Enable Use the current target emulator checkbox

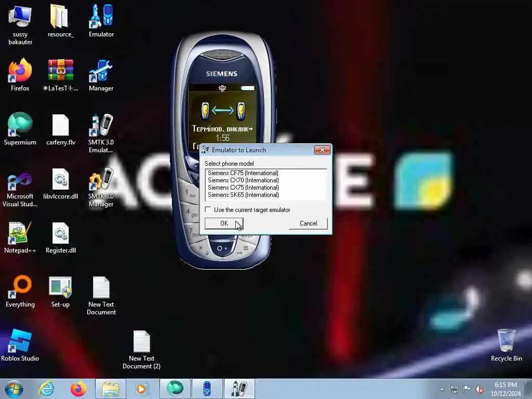point(208,210)
